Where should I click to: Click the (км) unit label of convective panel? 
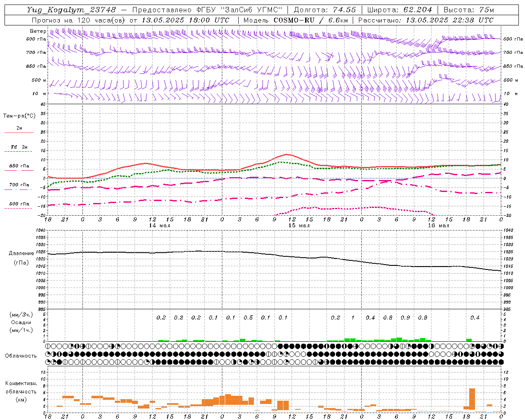coord(21,399)
